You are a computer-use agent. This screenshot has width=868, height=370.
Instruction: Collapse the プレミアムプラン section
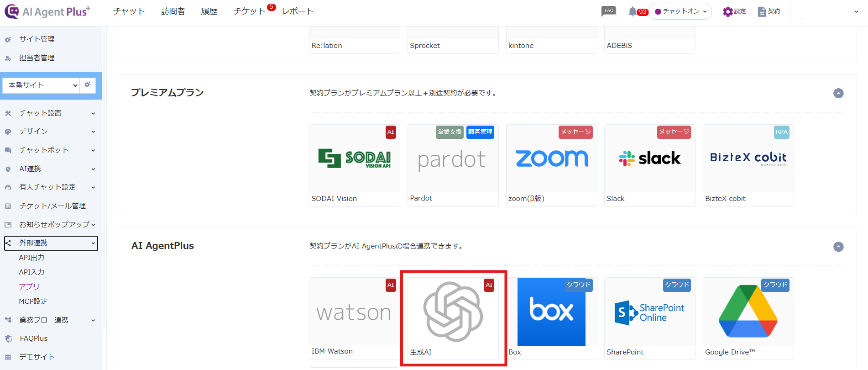coord(838,93)
